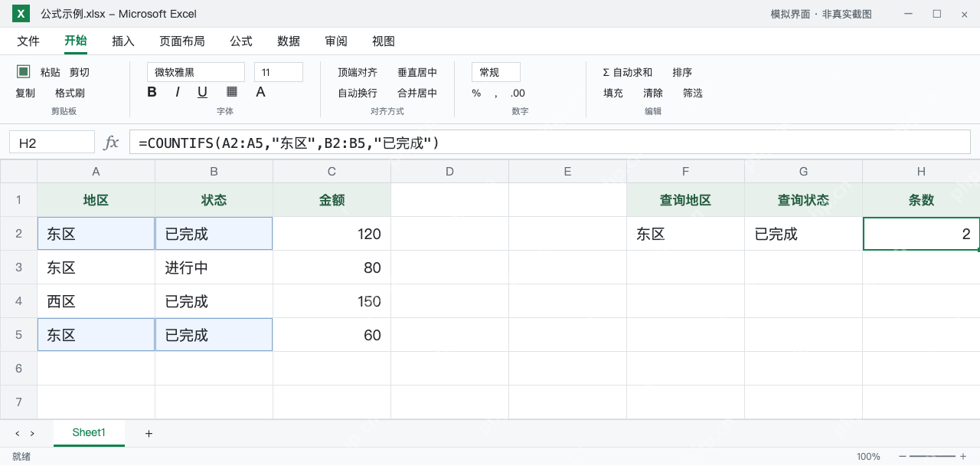The height and width of the screenshot is (466, 980).
Task: Click the paste clipboard icon
Action: (x=24, y=71)
